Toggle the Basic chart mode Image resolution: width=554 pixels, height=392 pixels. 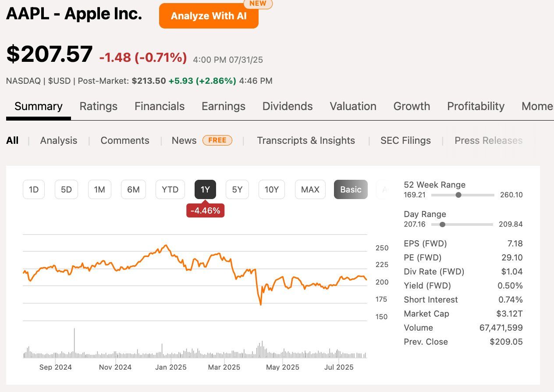[351, 190]
